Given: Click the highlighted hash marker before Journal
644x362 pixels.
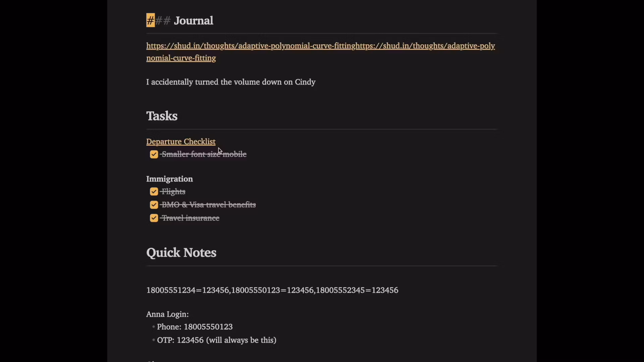Looking at the screenshot, I should [150, 20].
